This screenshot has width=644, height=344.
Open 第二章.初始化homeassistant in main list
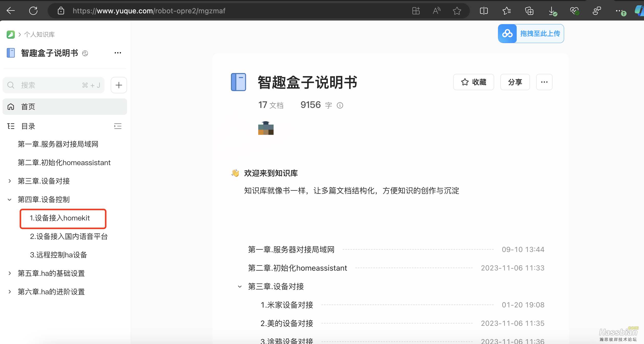[x=297, y=268]
